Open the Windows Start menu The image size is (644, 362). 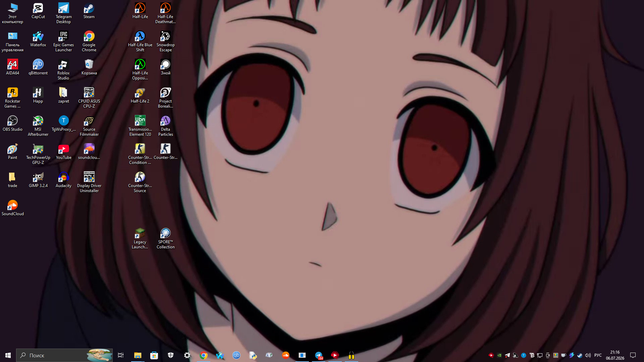click(x=8, y=355)
